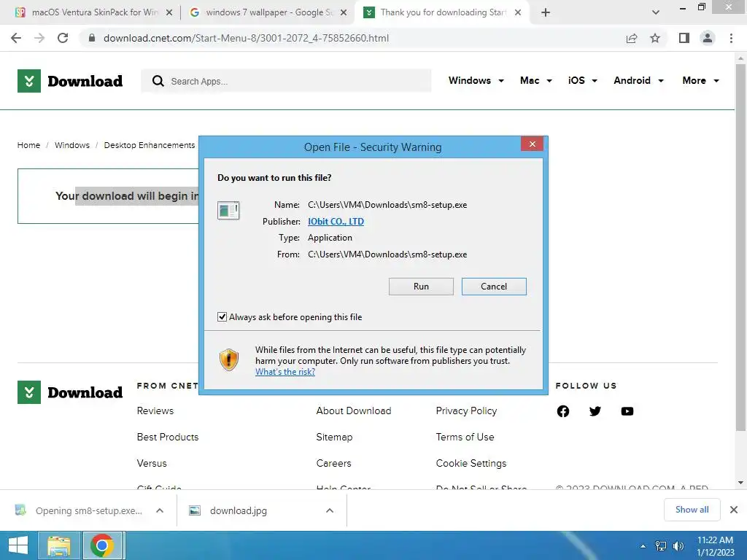
Task: Click the tab search chevron
Action: [x=656, y=12]
